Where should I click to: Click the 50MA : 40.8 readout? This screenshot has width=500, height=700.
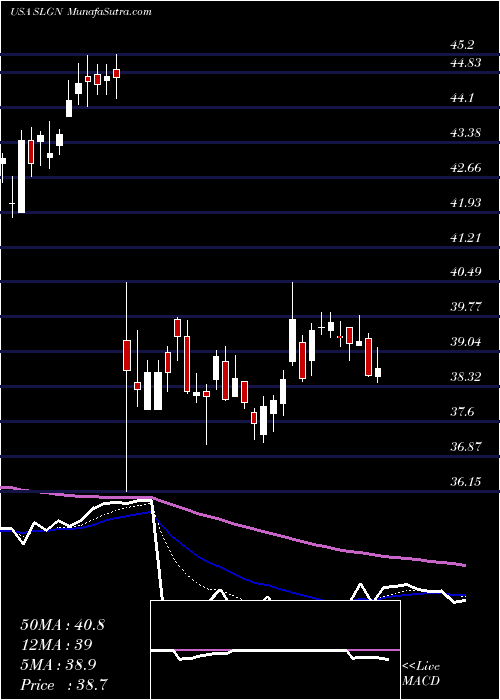(62, 625)
